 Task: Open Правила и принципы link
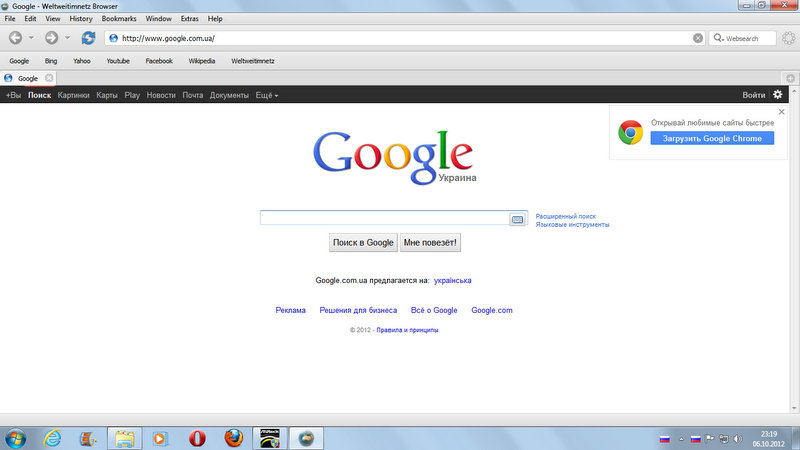(x=407, y=330)
